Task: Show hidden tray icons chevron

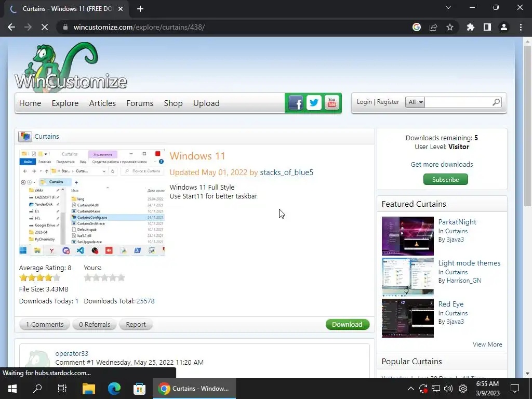Action: (x=410, y=389)
